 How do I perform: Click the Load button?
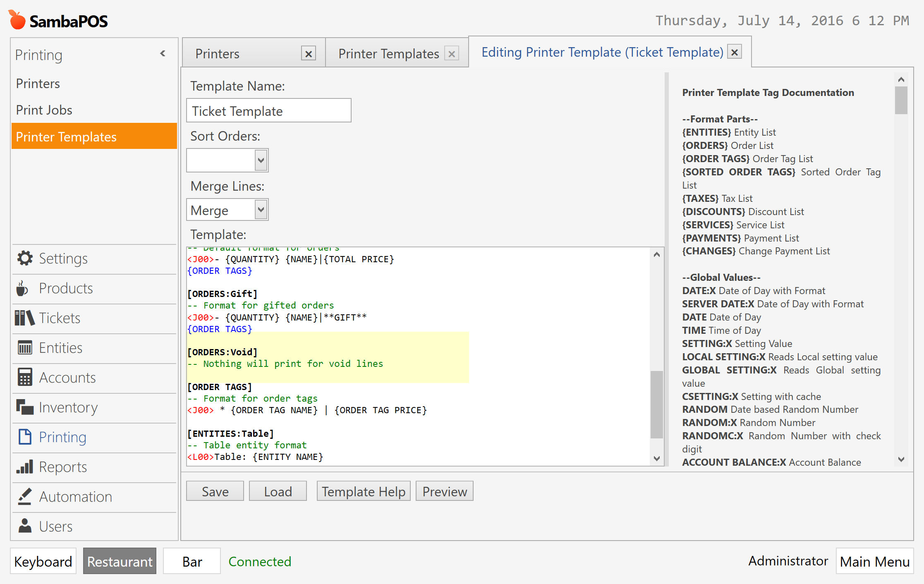pos(278,491)
